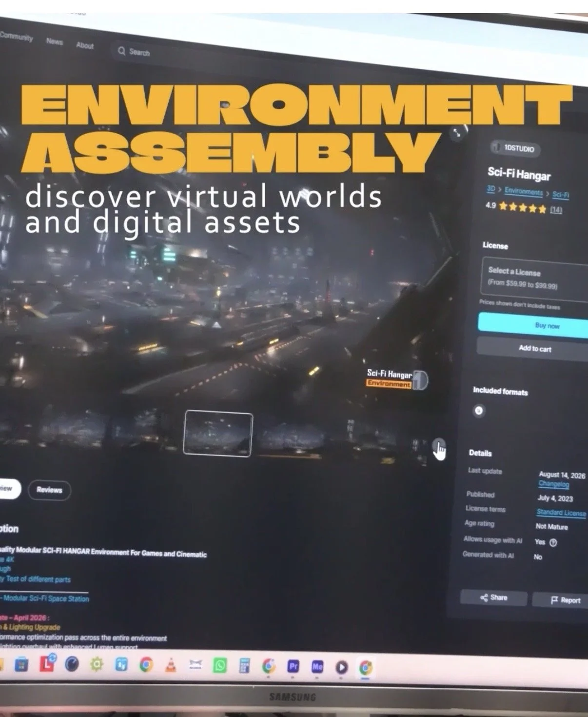588x717 pixels.
Task: Open the Community menu item
Action: coord(16,37)
